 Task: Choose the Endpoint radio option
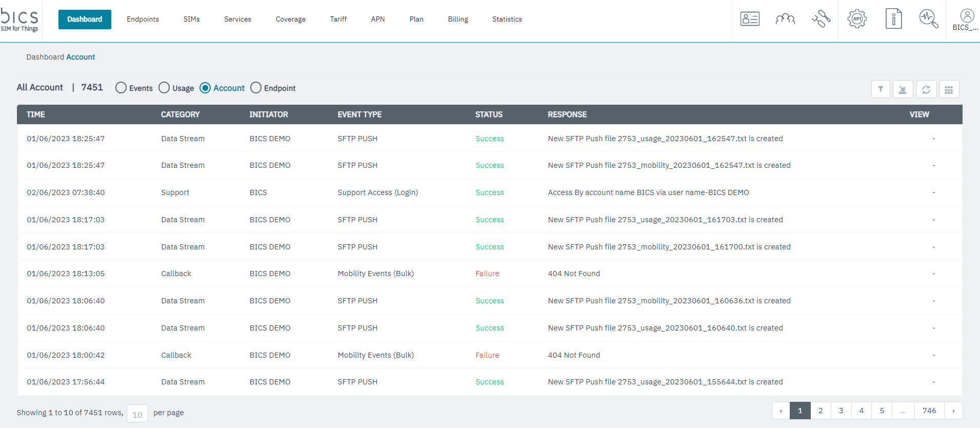click(256, 88)
